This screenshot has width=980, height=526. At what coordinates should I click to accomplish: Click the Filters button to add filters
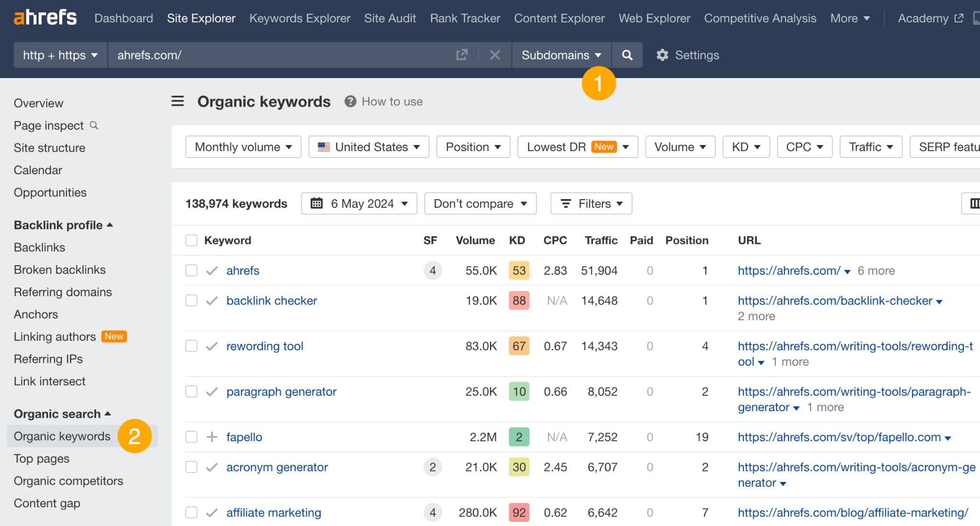point(590,203)
